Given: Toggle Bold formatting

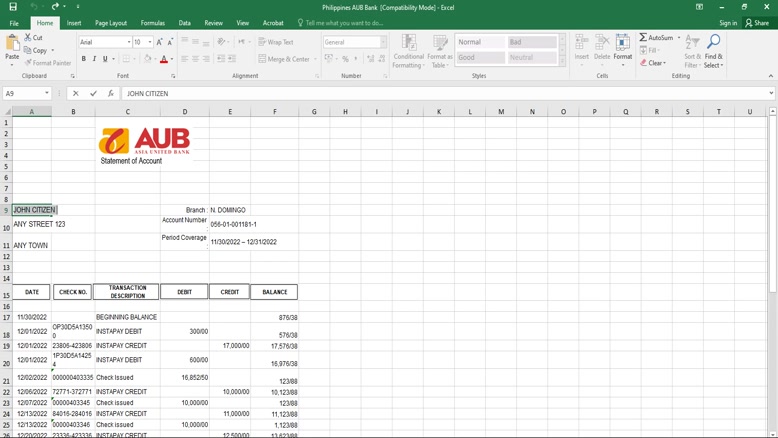Looking at the screenshot, I should pos(84,59).
